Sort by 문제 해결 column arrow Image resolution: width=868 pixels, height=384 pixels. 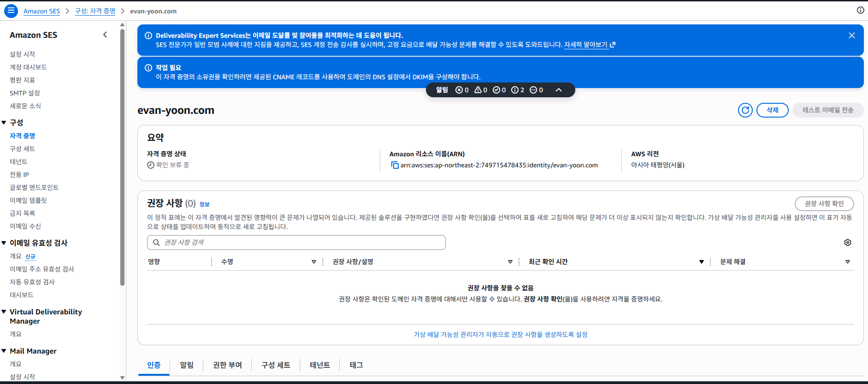[848, 262]
